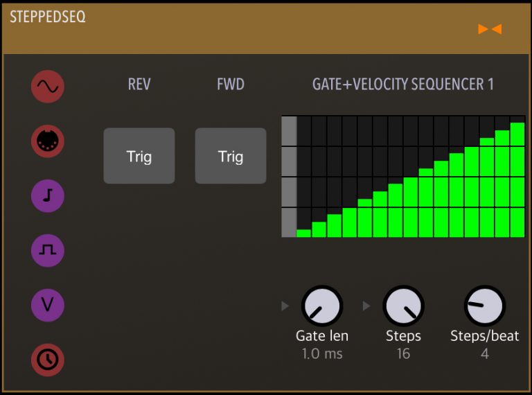This screenshot has height=395, width=532.
Task: Click the bottom gray row selector in the sequencer grid
Action: [289, 222]
